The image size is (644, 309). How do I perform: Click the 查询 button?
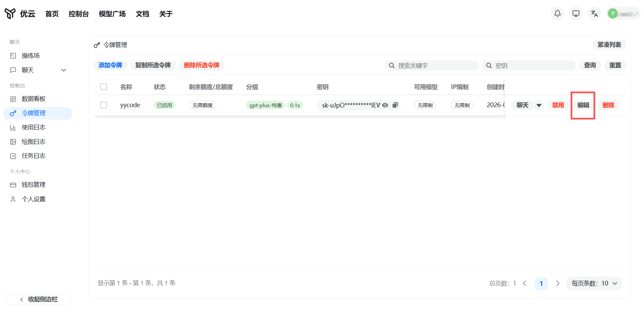click(590, 65)
